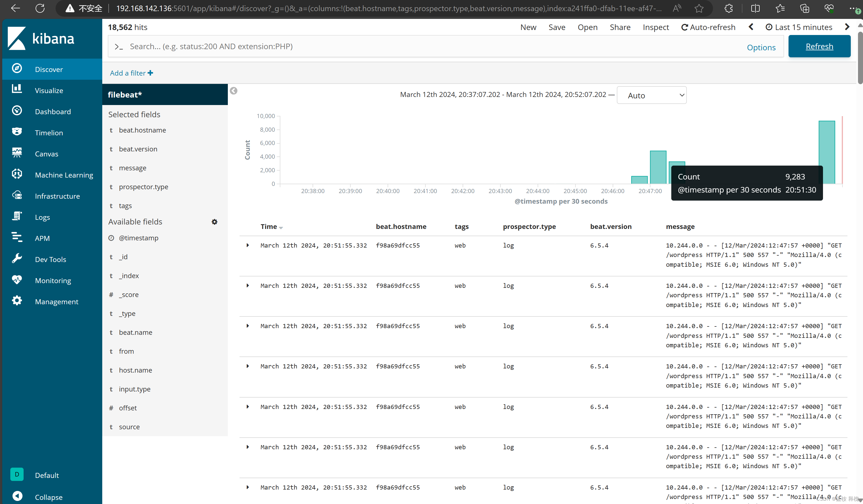863x504 pixels.
Task: Open field settings gear beside Available fields
Action: click(214, 221)
